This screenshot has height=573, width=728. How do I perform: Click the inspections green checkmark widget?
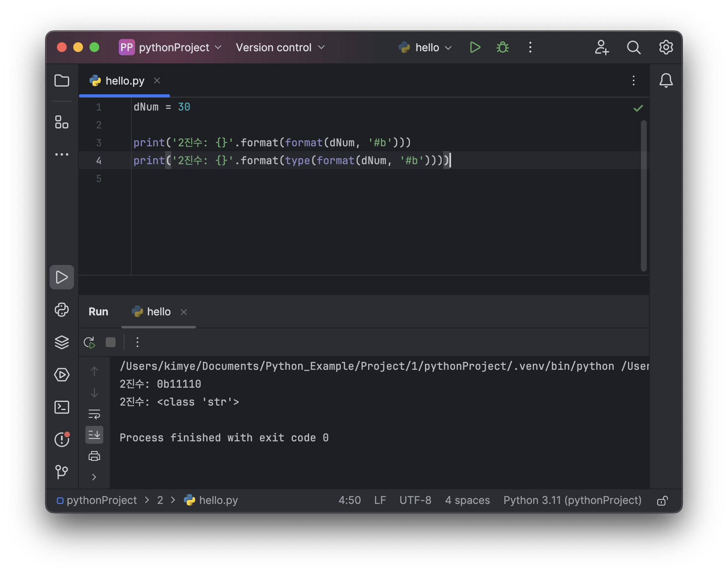[638, 108]
